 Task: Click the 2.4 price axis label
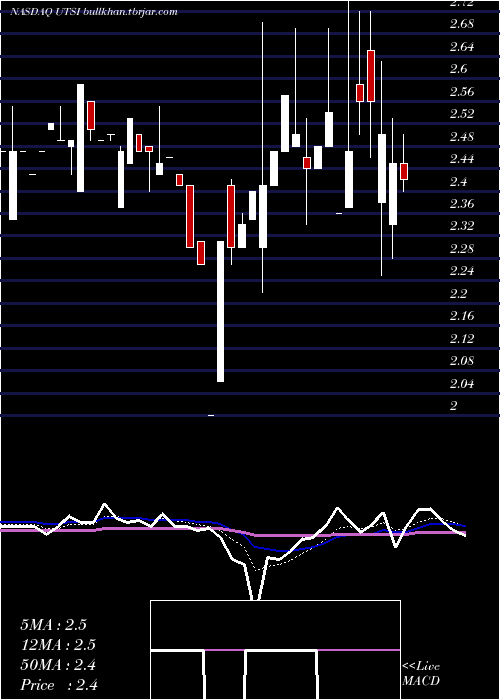(458, 181)
